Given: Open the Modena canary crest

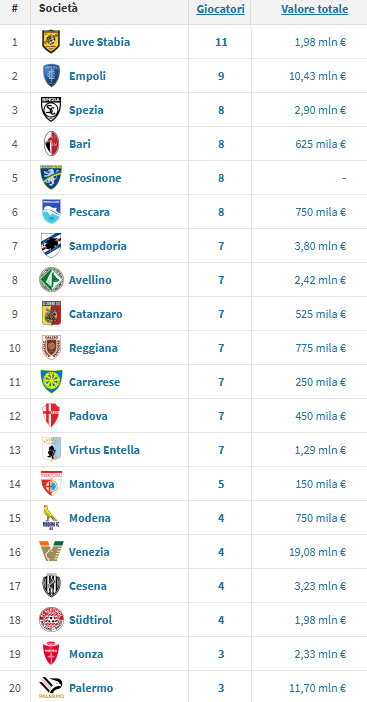Looking at the screenshot, I should 51,518.
